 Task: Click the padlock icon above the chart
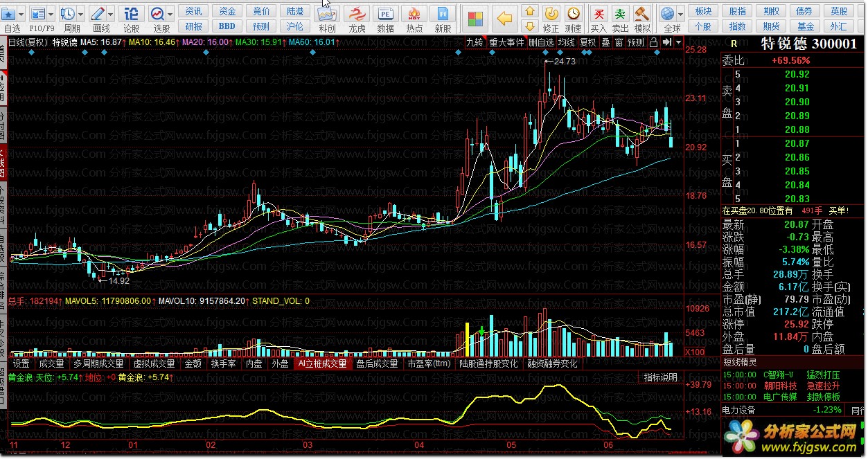653,42
